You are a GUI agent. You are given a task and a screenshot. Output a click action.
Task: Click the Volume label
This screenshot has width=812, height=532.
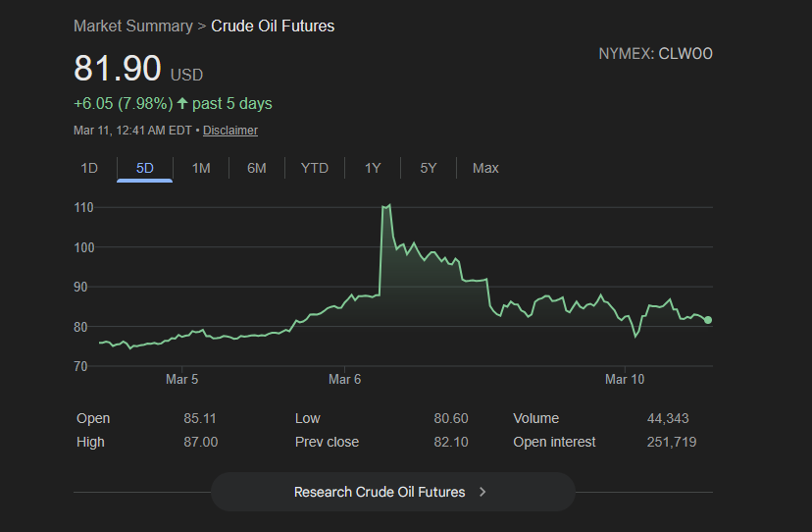click(536, 418)
